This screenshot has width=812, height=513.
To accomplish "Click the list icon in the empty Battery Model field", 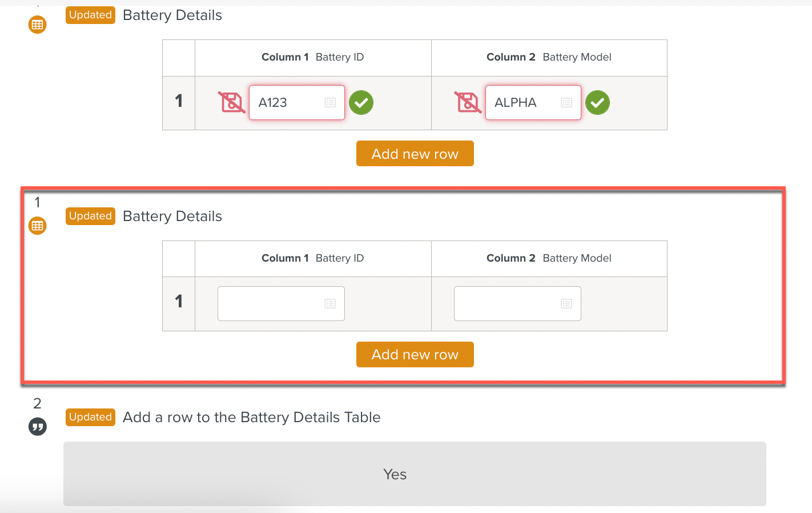I will point(566,304).
